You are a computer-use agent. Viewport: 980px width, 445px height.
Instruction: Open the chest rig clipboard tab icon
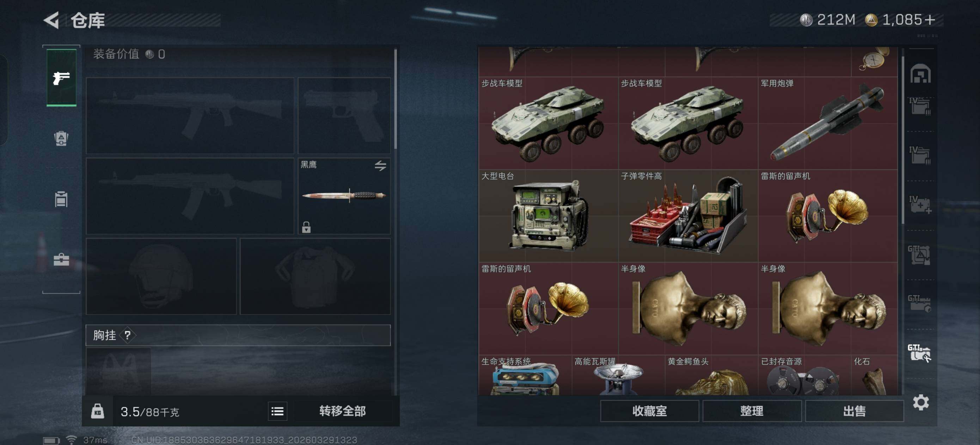point(61,199)
